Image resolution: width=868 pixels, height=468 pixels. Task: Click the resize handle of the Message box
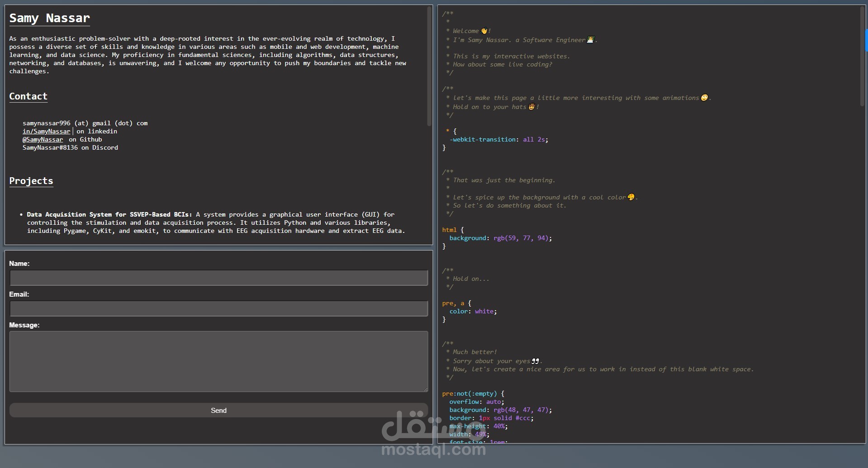click(x=426, y=390)
